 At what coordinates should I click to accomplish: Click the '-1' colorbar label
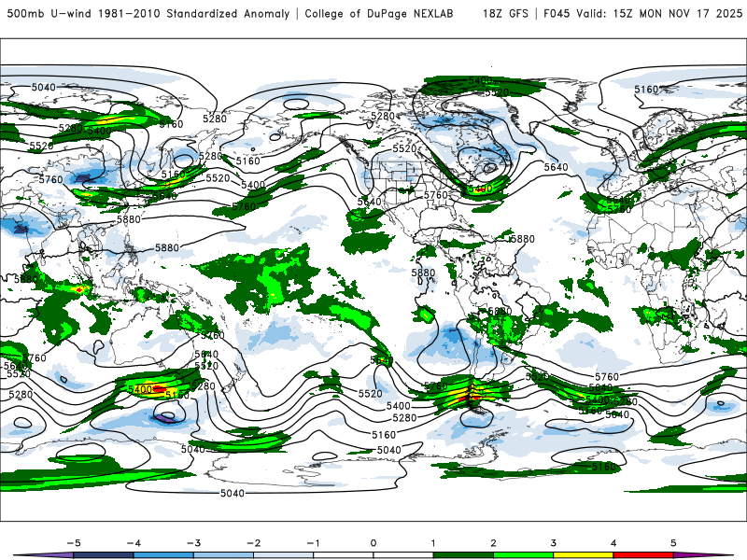313,543
